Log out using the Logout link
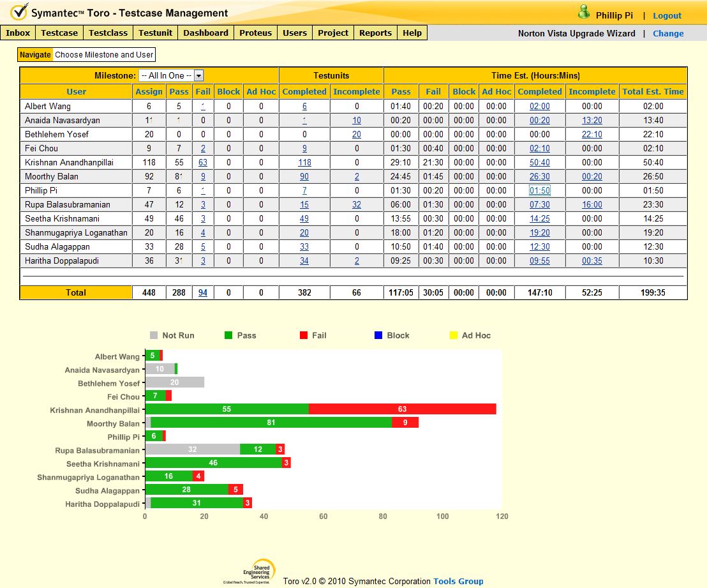This screenshot has width=707, height=588. click(x=667, y=15)
